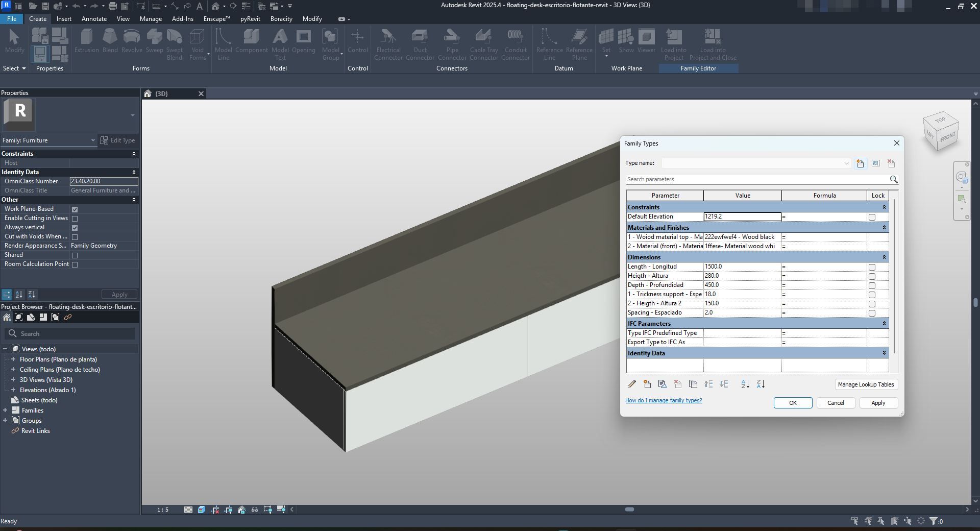Sort parameters in ascending order icon
The height and width of the screenshot is (531, 980).
pos(745,384)
